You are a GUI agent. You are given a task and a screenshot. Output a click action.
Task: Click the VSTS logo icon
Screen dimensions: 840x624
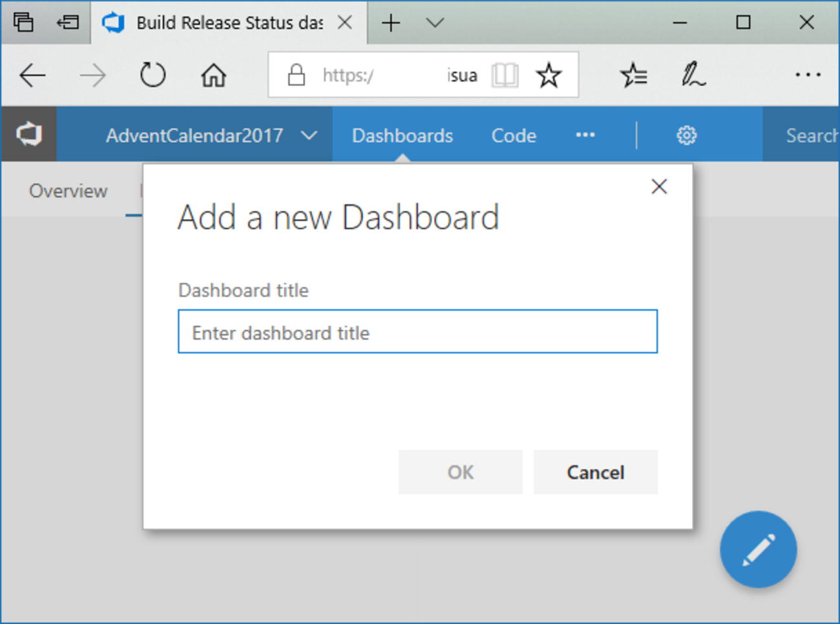pos(29,134)
